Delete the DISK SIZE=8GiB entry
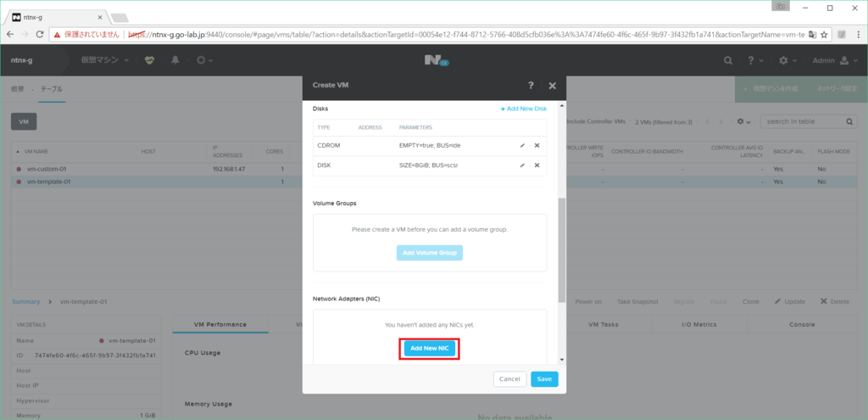The height and width of the screenshot is (420, 868). (x=537, y=165)
